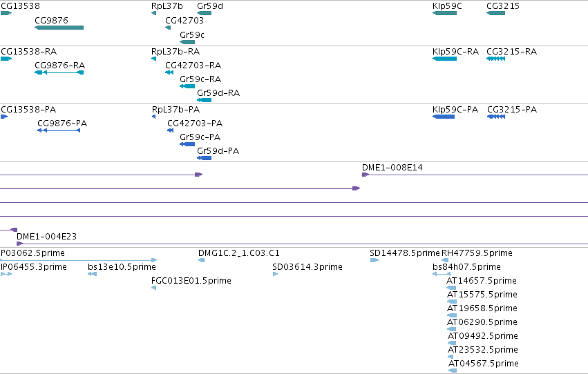Click the CG3215-PA protein label

tap(512, 110)
